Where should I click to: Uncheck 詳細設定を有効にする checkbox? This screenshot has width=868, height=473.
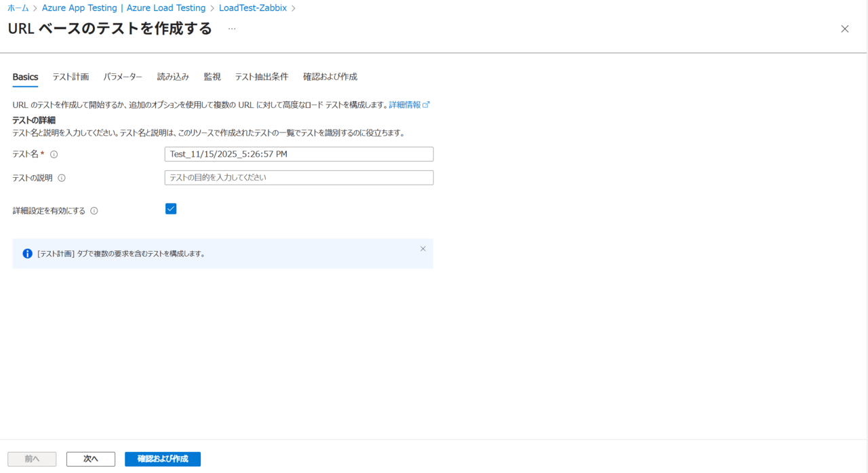pyautogui.click(x=171, y=209)
